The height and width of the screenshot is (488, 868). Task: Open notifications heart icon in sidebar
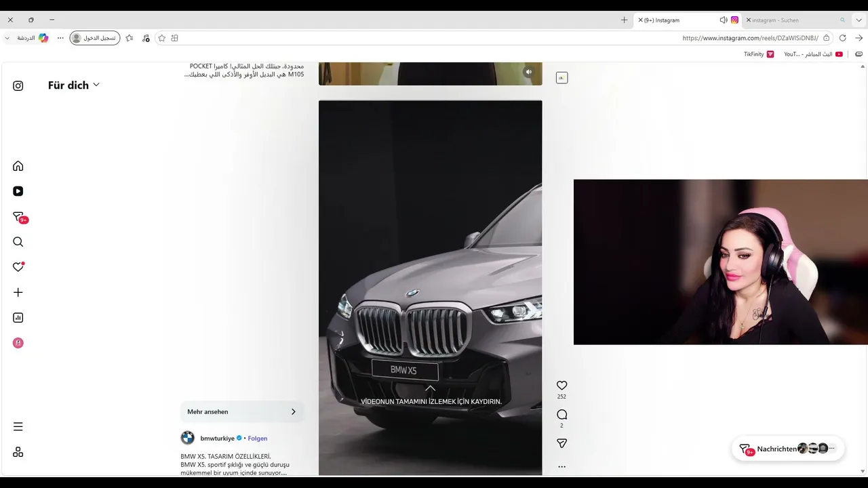point(18,267)
